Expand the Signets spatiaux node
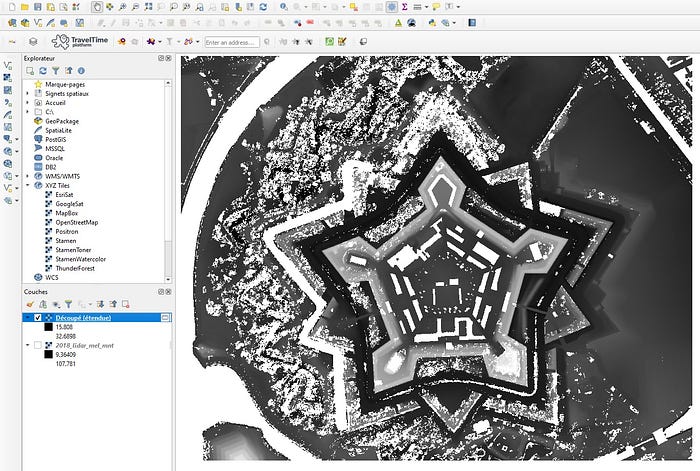 [28, 93]
